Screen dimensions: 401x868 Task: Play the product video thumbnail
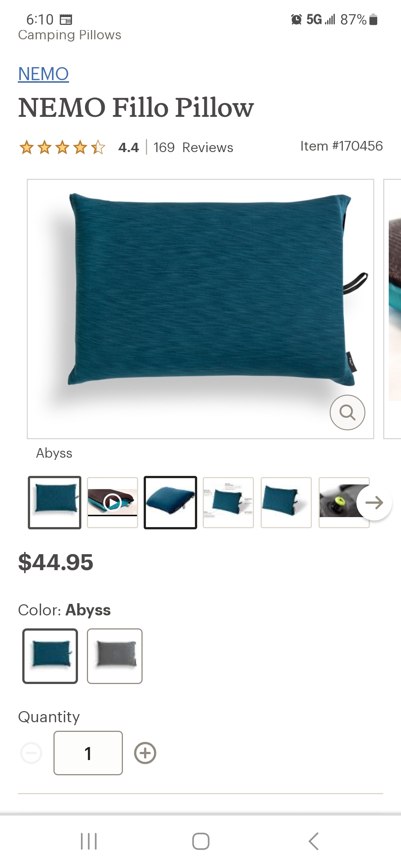coord(113,503)
